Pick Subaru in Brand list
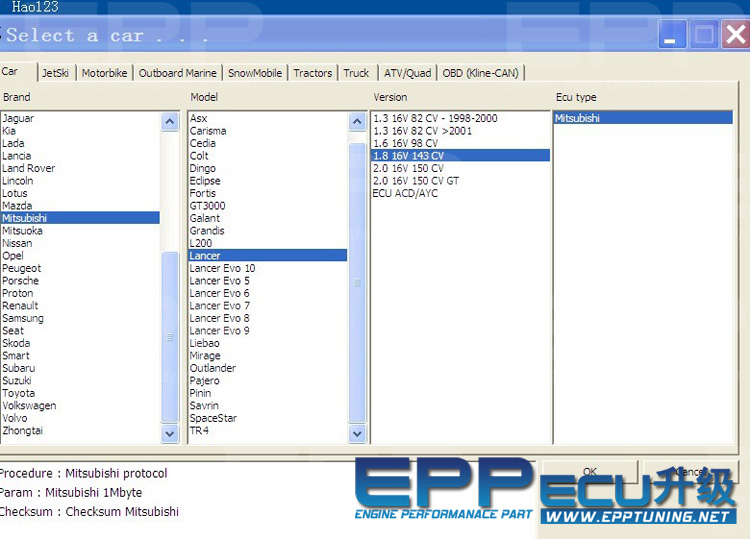750x539 pixels. click(80, 368)
